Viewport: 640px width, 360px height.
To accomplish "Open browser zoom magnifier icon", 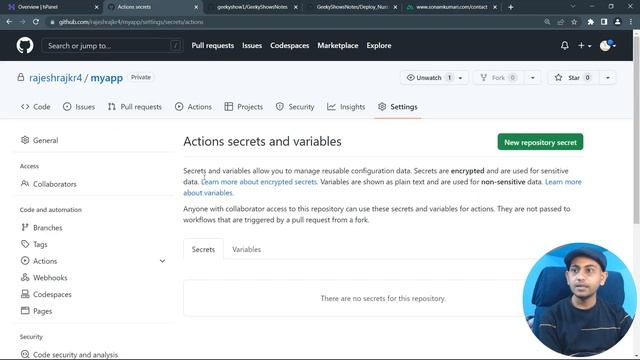I will tap(547, 22).
